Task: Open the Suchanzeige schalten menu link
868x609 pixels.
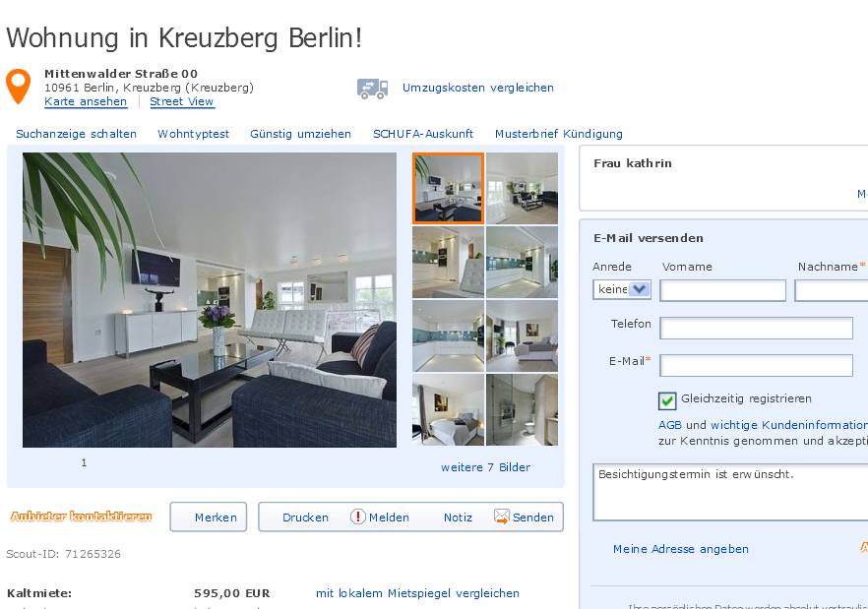Action: [76, 134]
